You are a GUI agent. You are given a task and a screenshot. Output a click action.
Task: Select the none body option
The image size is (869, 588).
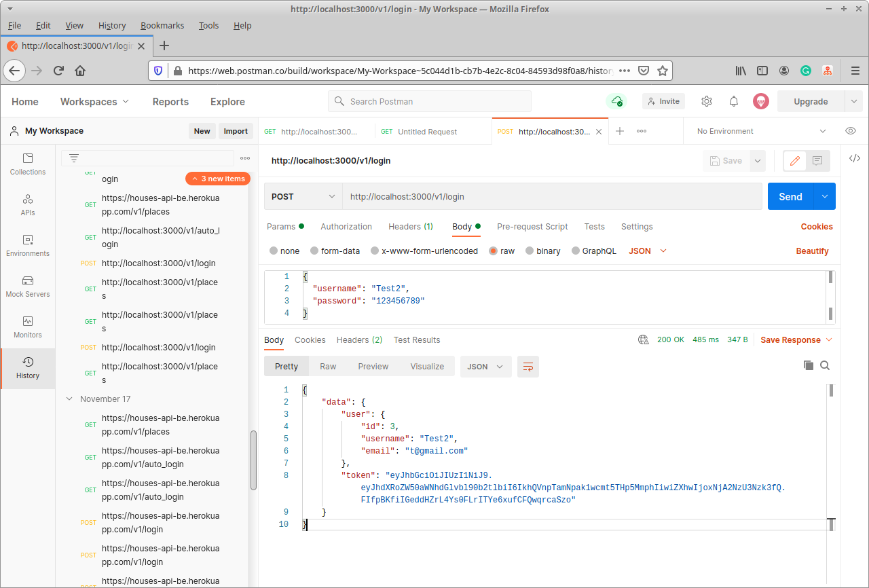284,251
